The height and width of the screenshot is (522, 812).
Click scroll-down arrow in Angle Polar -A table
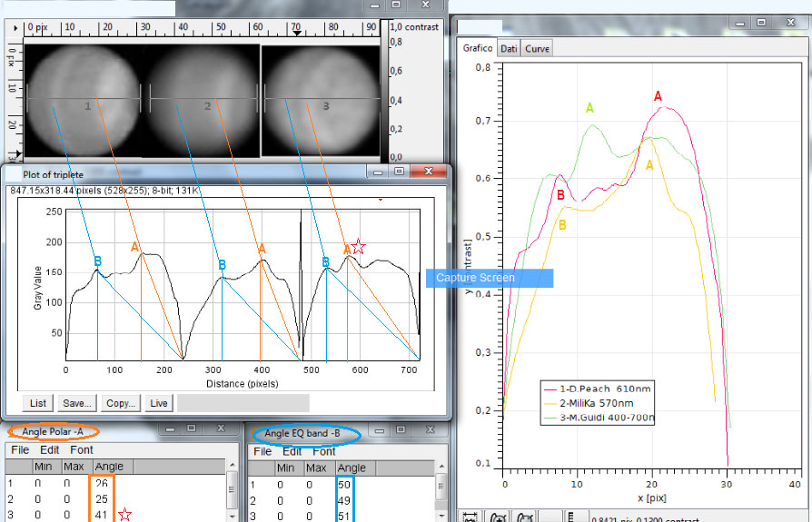coord(232,517)
